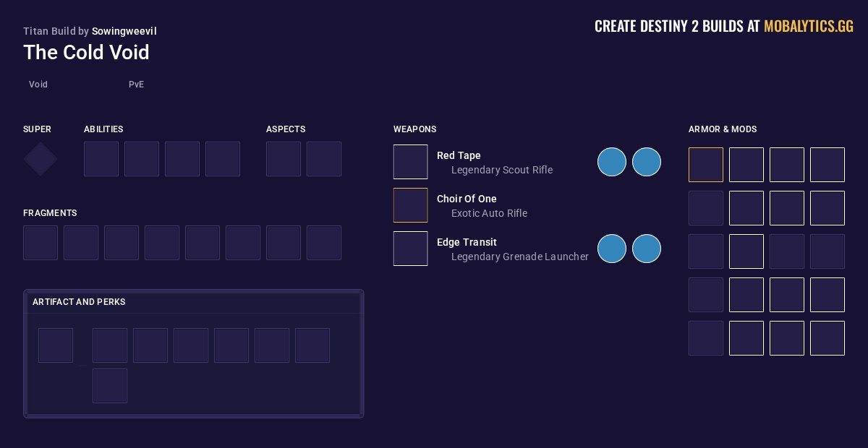This screenshot has width=868, height=448.
Task: Click the Legendary Scout Rifle label
Action: pos(502,170)
